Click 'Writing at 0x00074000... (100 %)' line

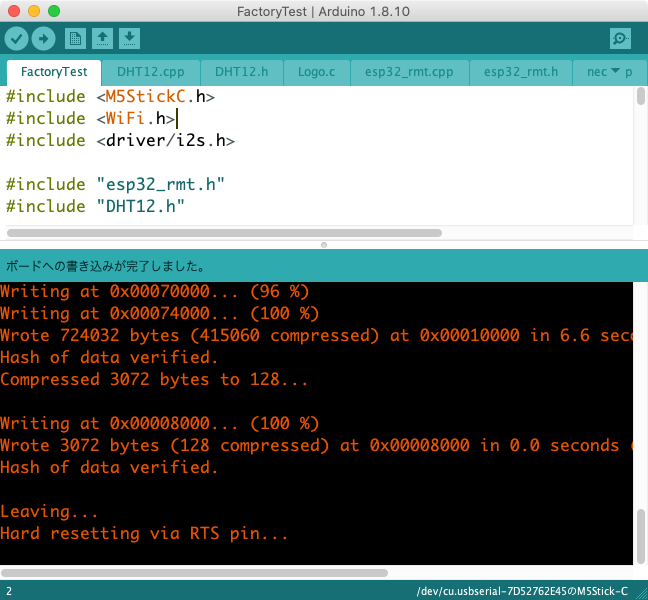160,314
